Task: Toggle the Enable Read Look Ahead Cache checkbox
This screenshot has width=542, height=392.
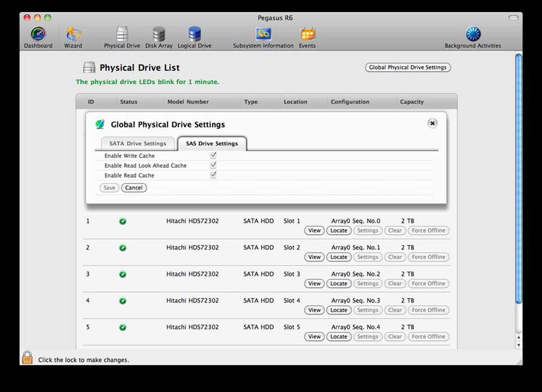Action: 213,165
